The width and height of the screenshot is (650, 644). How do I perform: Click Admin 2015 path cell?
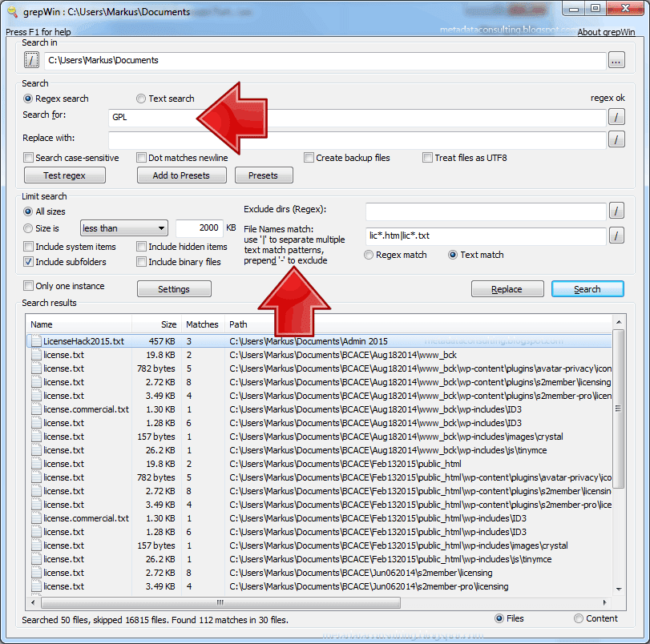pyautogui.click(x=309, y=341)
